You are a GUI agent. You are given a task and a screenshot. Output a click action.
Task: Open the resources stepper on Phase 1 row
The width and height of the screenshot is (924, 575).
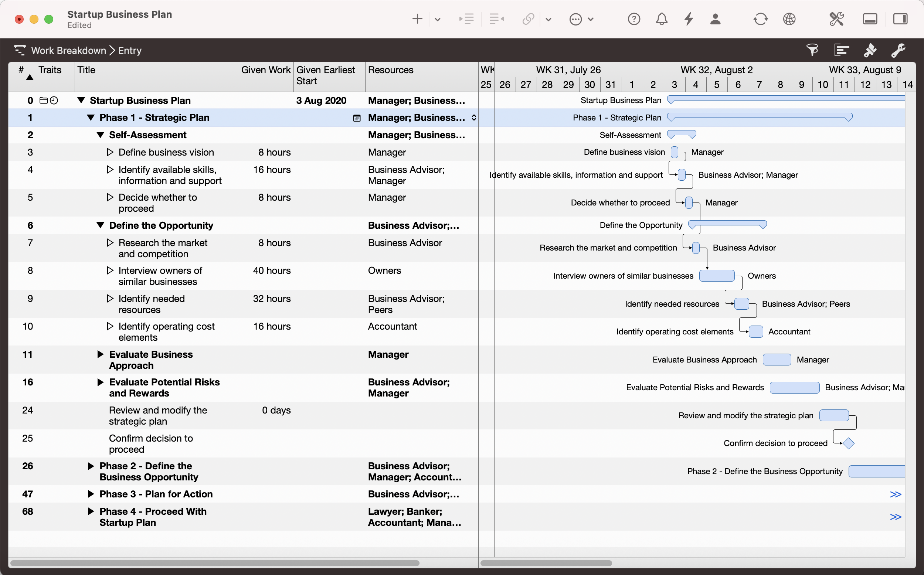(474, 118)
